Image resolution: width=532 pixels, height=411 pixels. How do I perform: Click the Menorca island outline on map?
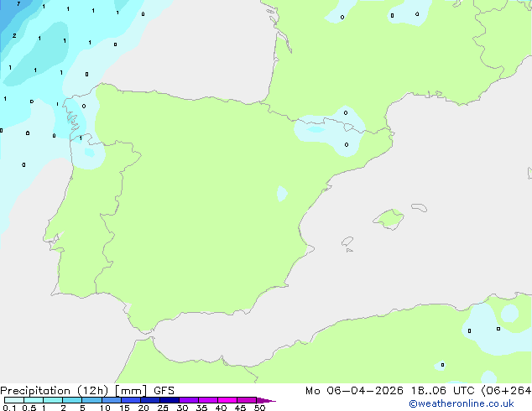(420, 207)
